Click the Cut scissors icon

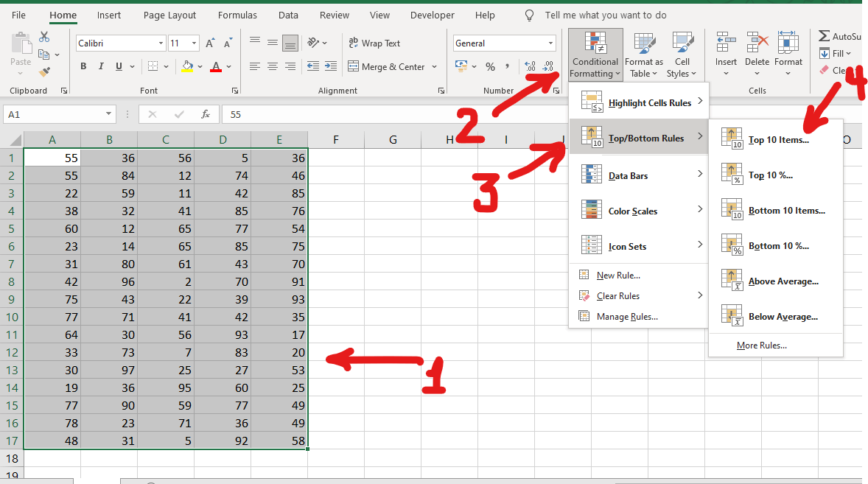(x=44, y=37)
